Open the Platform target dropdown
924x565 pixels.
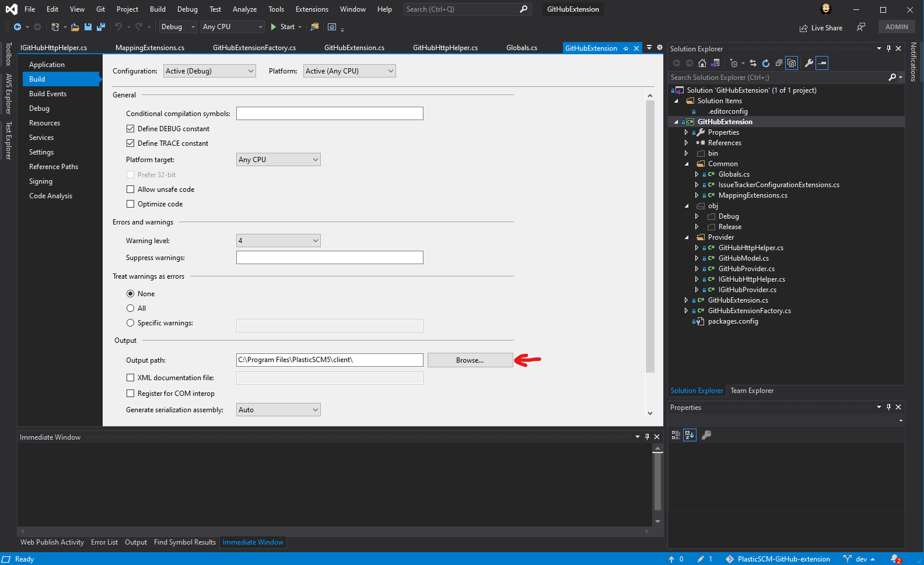(x=278, y=160)
